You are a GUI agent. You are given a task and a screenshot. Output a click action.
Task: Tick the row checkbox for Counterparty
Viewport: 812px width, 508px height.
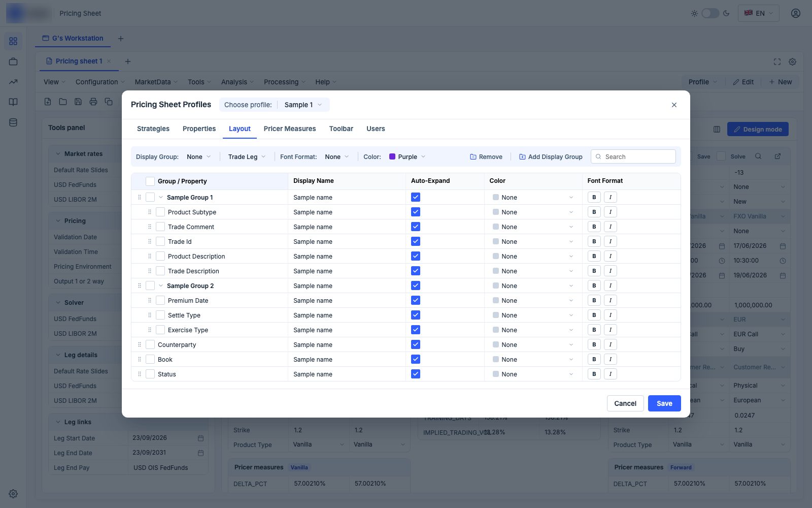click(x=150, y=344)
